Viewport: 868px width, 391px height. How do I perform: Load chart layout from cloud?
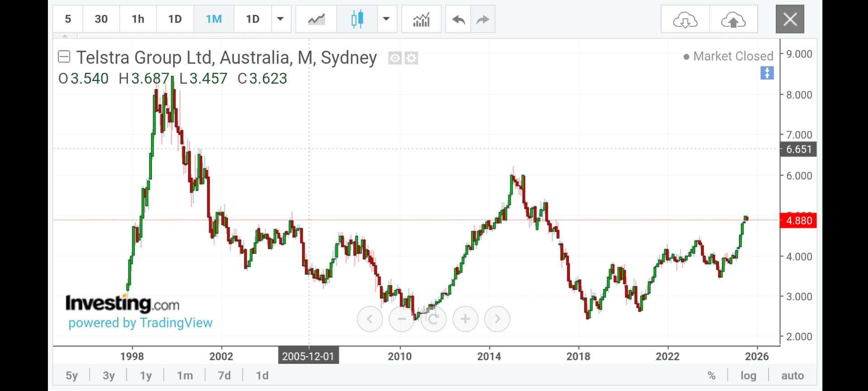685,19
